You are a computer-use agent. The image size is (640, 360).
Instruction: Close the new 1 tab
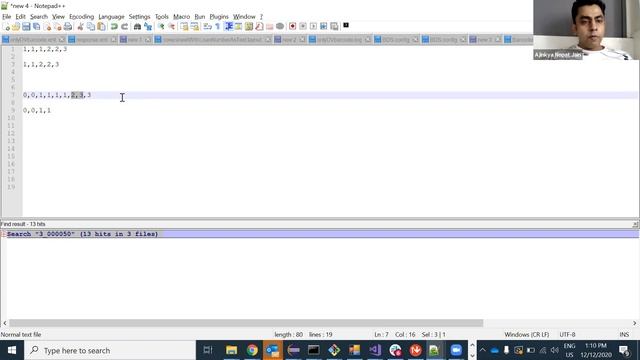tap(148, 40)
